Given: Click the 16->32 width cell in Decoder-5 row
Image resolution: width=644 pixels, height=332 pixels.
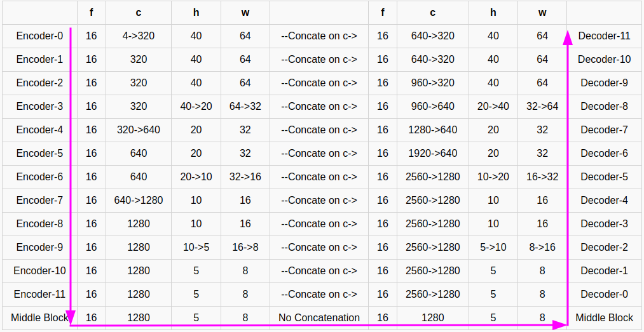Looking at the screenshot, I should click(x=542, y=177).
